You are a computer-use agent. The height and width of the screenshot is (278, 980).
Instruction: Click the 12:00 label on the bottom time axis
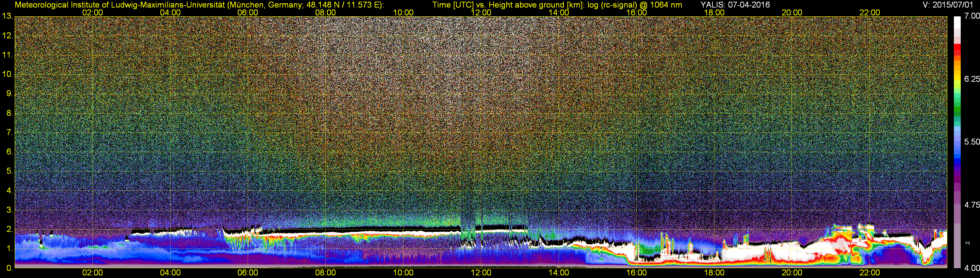pyautogui.click(x=481, y=273)
